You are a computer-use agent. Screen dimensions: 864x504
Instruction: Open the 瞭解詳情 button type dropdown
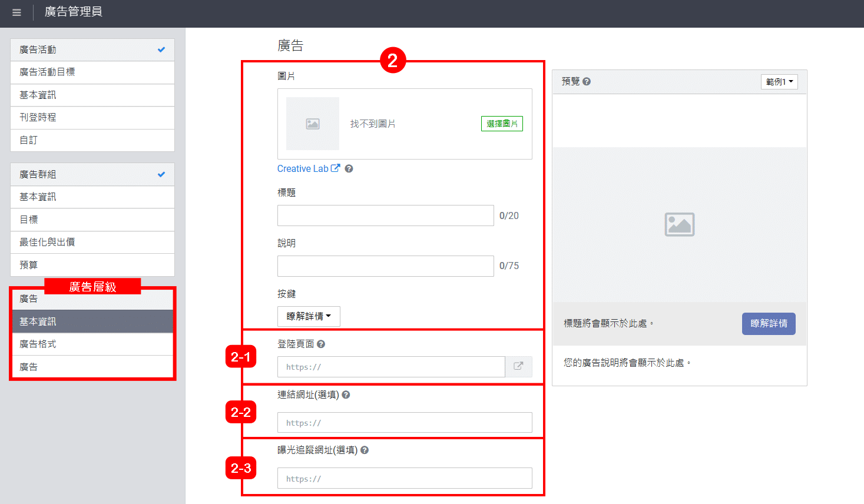[x=309, y=316]
